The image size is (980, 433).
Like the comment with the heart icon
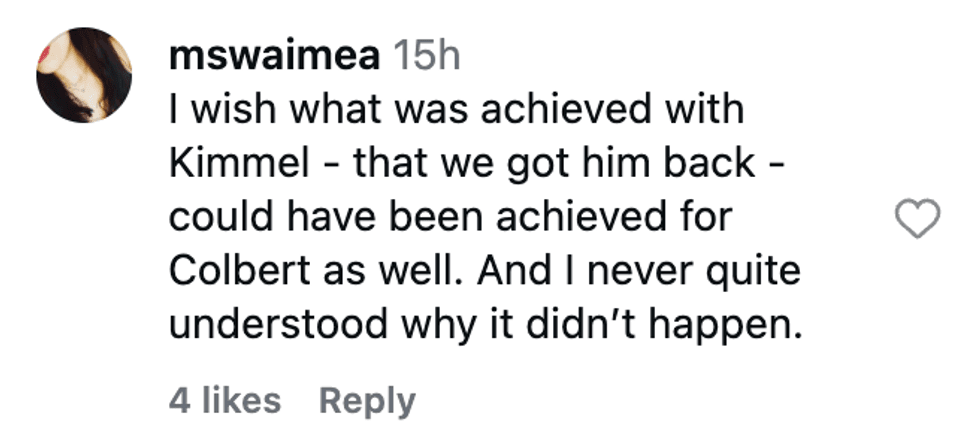[x=916, y=219]
